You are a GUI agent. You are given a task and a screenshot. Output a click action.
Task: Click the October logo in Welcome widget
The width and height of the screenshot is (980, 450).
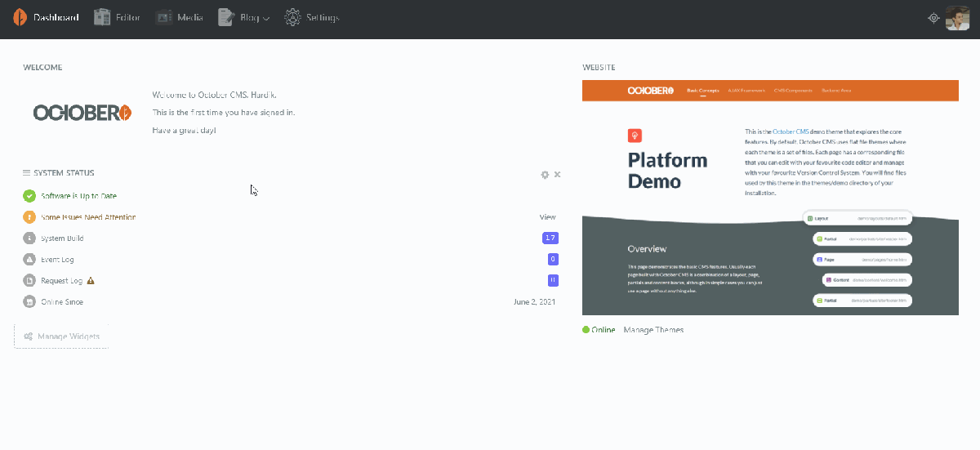point(82,113)
